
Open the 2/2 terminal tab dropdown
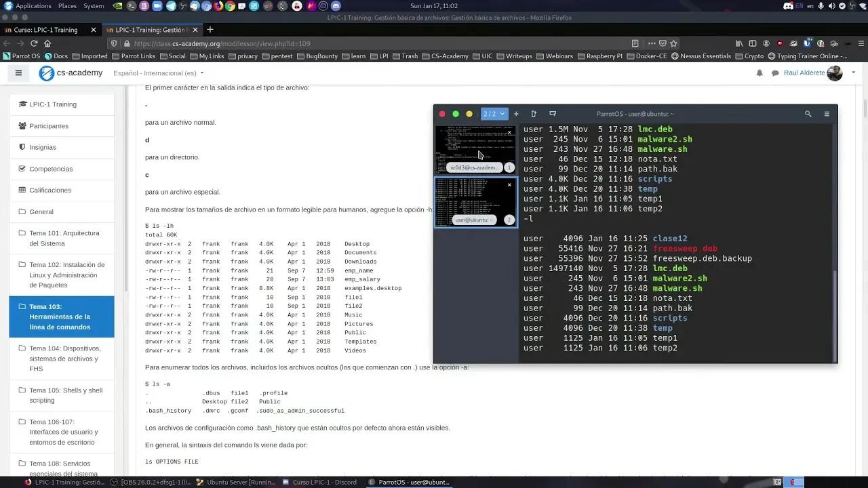(494, 113)
